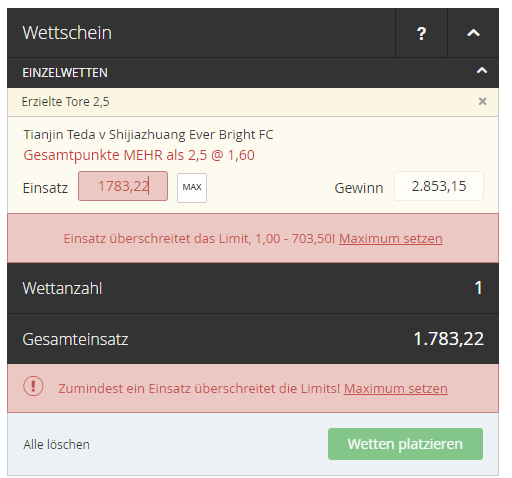Click the Einsatz überschreitet das Limit message
This screenshot has width=512, height=478.
(199, 239)
